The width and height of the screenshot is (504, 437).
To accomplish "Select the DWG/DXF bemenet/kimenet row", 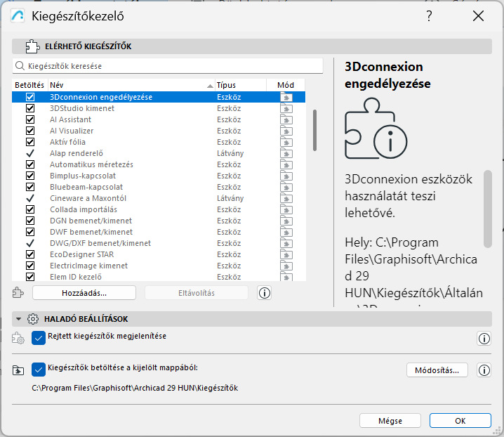I will tap(159, 243).
